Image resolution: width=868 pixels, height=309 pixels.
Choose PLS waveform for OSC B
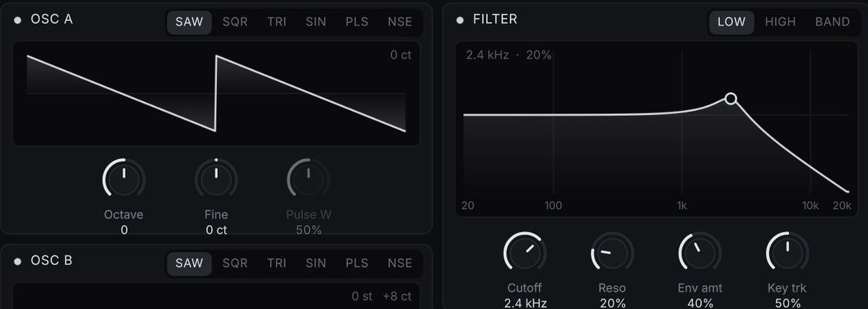[357, 263]
